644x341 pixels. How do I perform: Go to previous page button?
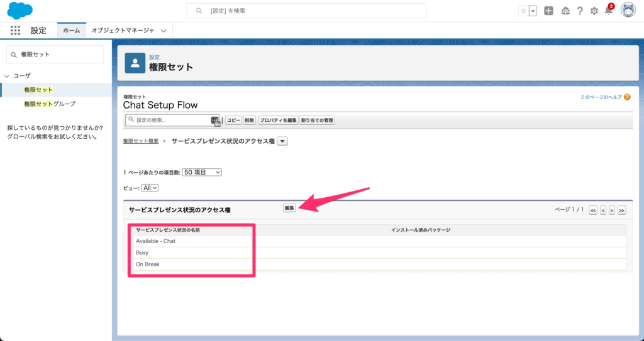pyautogui.click(x=603, y=210)
